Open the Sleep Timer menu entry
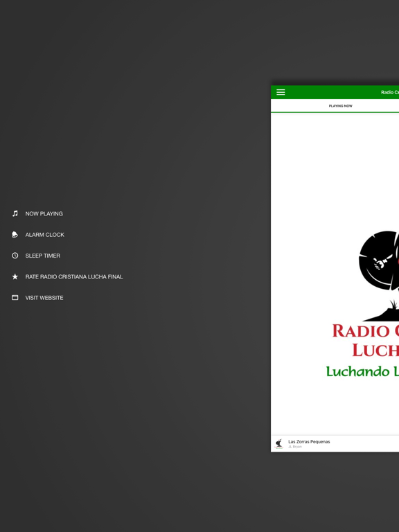The height and width of the screenshot is (532, 399). pyautogui.click(x=43, y=256)
